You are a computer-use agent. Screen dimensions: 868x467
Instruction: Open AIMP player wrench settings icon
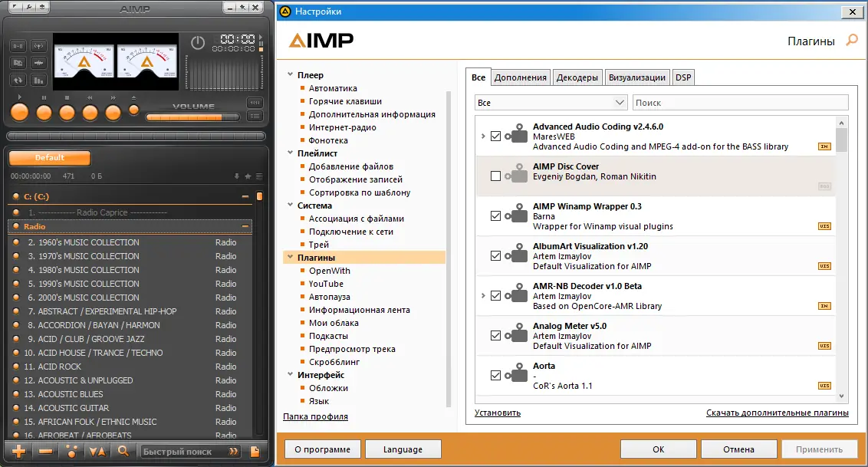click(29, 7)
